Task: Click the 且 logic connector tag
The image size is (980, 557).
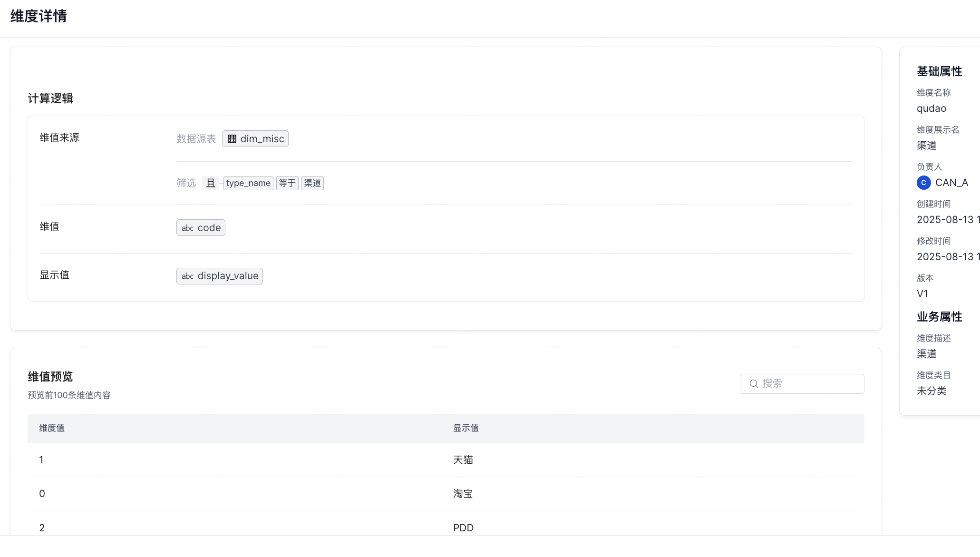Action: [x=210, y=183]
